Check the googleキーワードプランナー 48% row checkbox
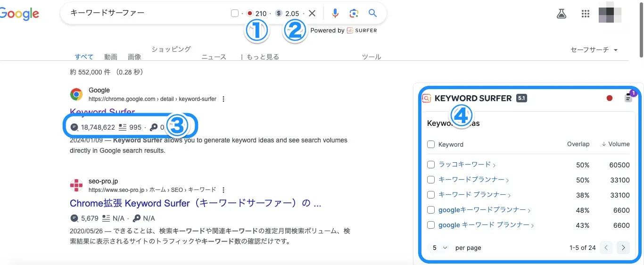644x265 pixels. tap(431, 210)
